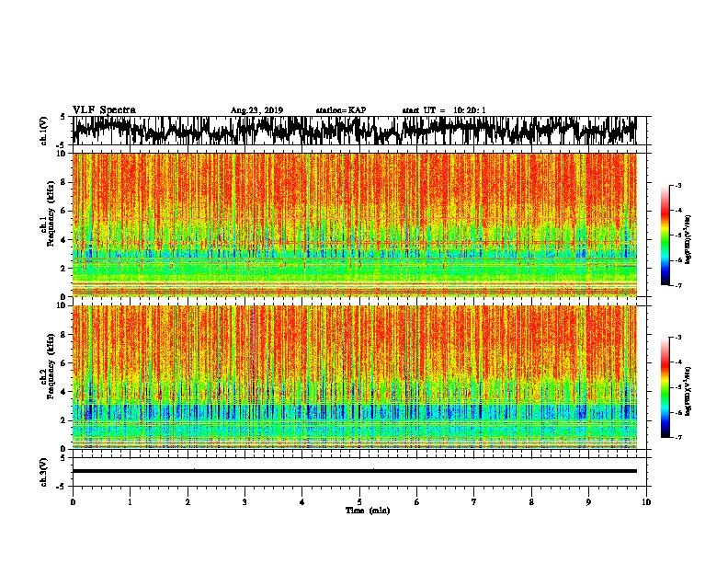Viewport: 728px width, 563px height.
Task: Click ch.1 color scale label '-3'
Action: [x=678, y=186]
